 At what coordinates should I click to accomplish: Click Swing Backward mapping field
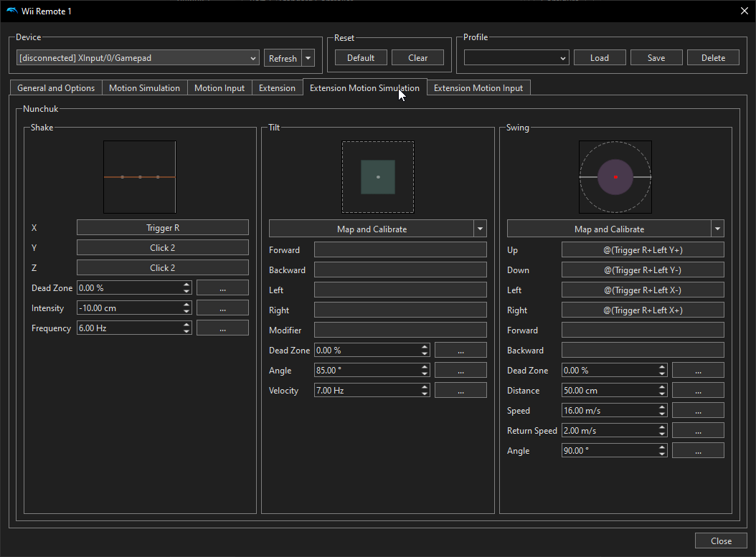coord(643,351)
